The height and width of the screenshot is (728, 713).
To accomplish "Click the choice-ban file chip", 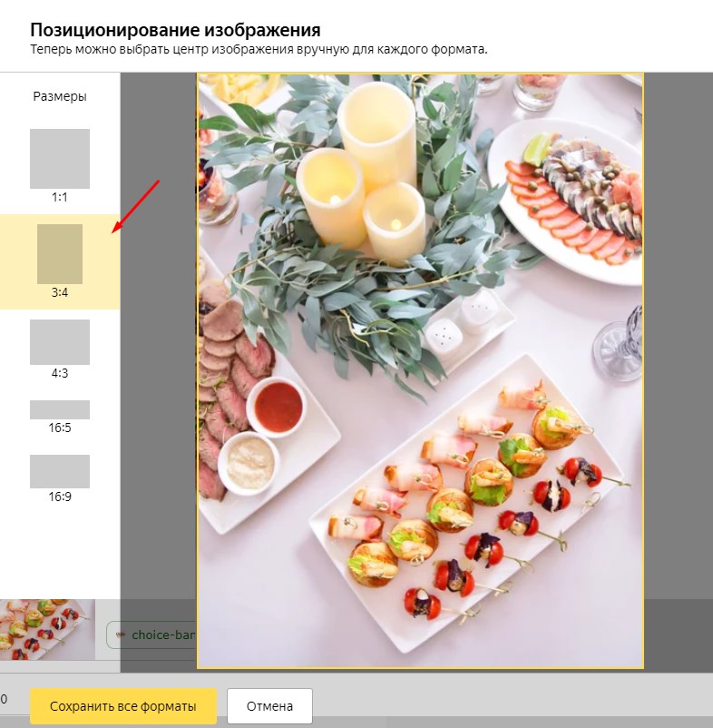I will tap(152, 635).
